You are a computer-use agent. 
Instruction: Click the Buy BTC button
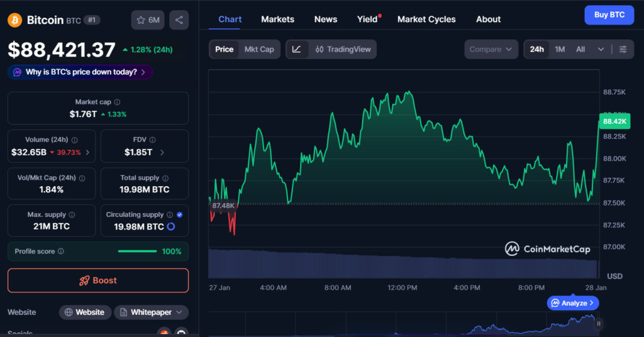(x=609, y=14)
